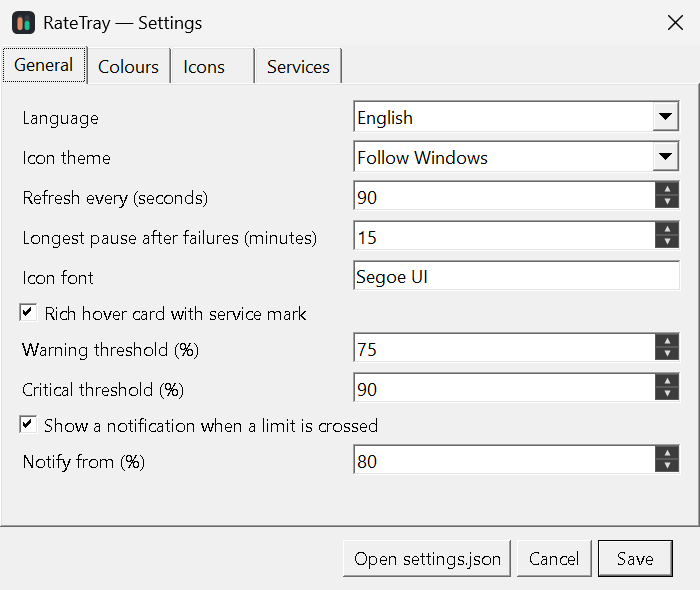Increase the Longest pause after failures value
Viewport: 700px width, 590px height.
click(667, 229)
